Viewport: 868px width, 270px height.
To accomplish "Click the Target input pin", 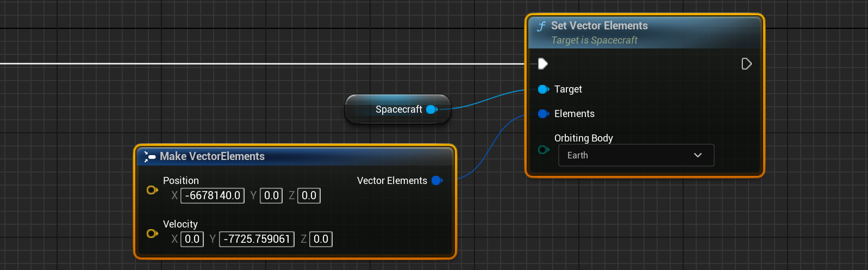I will pos(542,89).
